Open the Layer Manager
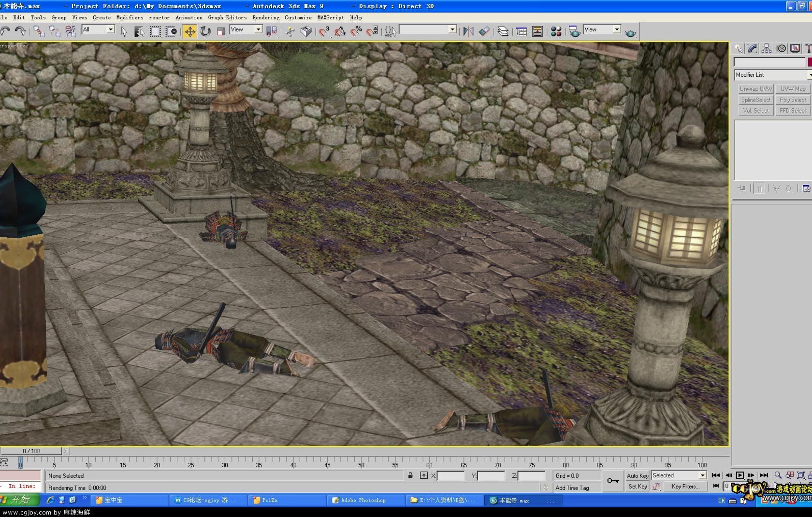This screenshot has width=812, height=517. coord(503,31)
